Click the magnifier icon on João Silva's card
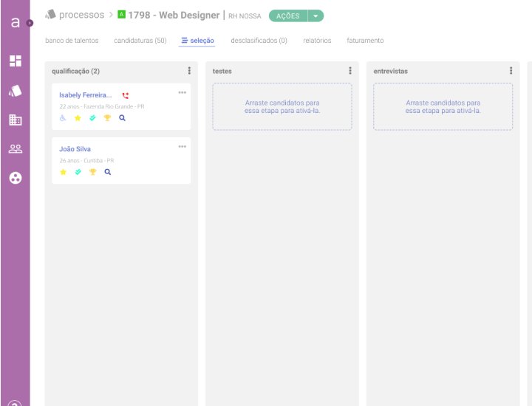The image size is (532, 406). (x=108, y=172)
